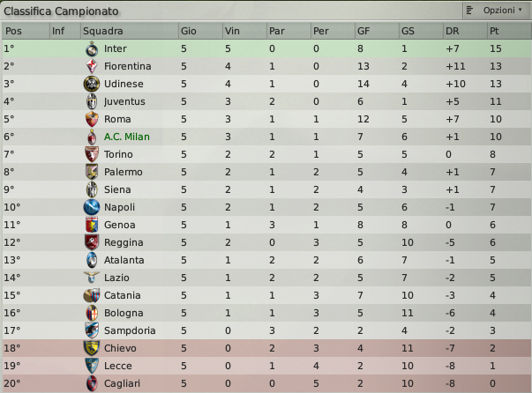The width and height of the screenshot is (532, 393).
Task: Click the Roma team badge
Action: (x=92, y=119)
